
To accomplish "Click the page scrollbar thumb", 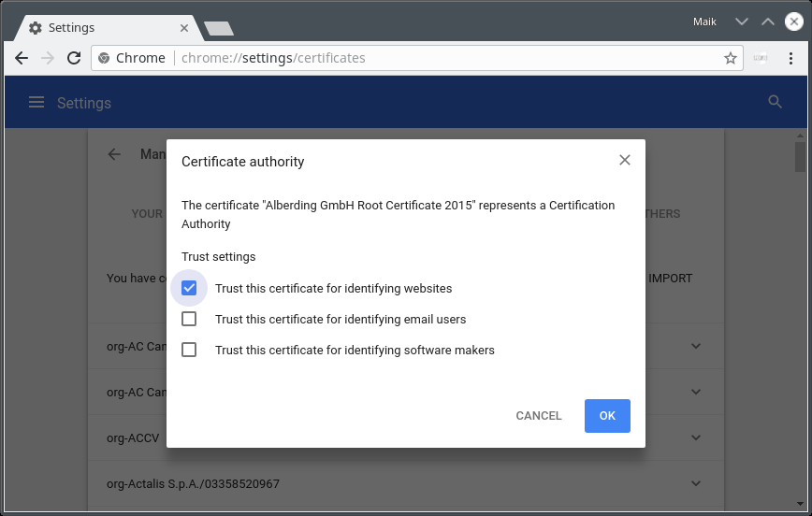I will tap(800, 156).
